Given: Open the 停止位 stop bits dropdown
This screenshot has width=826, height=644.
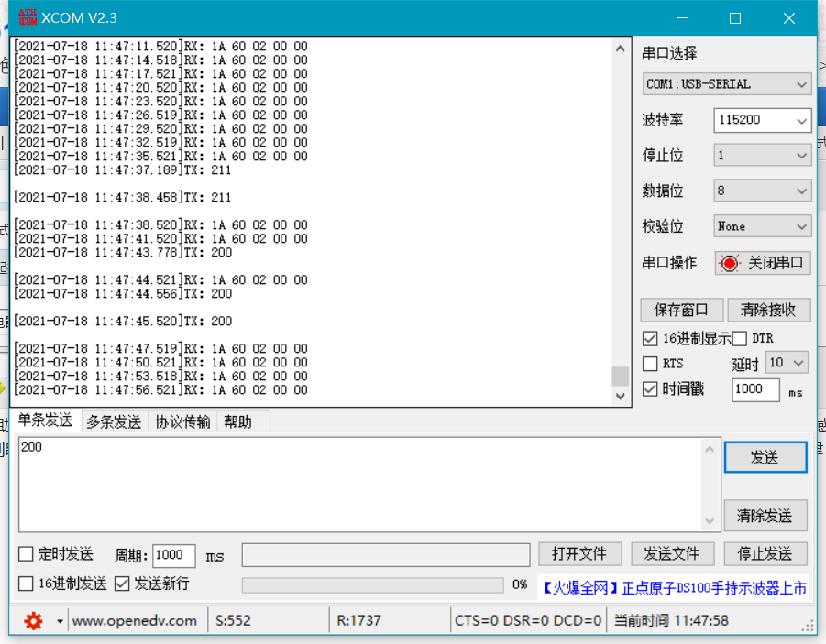Looking at the screenshot, I should (x=762, y=156).
